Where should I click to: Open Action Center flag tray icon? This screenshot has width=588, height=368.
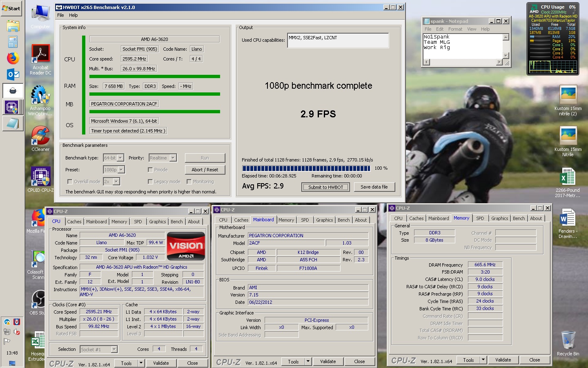(x=7, y=341)
